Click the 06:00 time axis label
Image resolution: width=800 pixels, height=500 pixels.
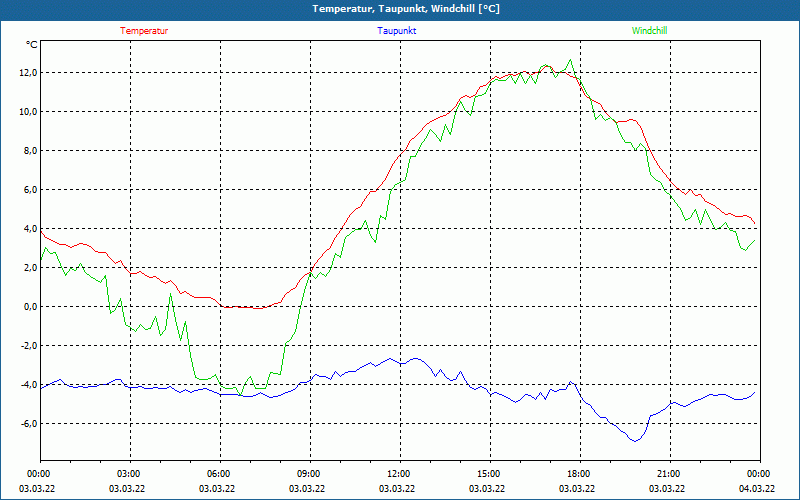point(218,474)
